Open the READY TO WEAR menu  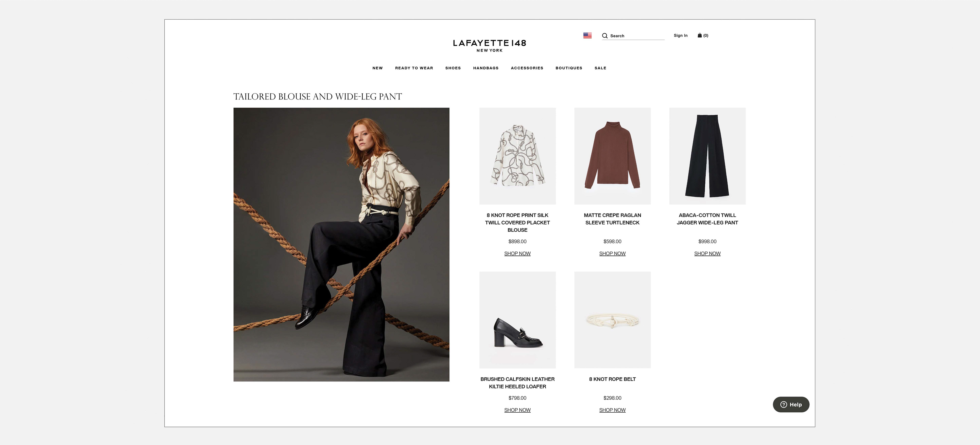tap(414, 68)
